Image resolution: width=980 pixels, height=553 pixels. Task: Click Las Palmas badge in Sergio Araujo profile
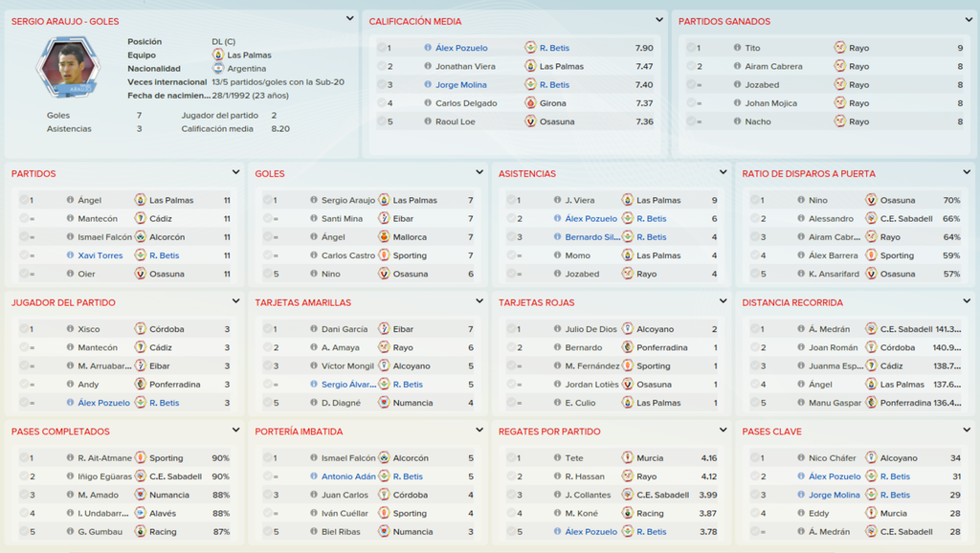click(x=217, y=55)
